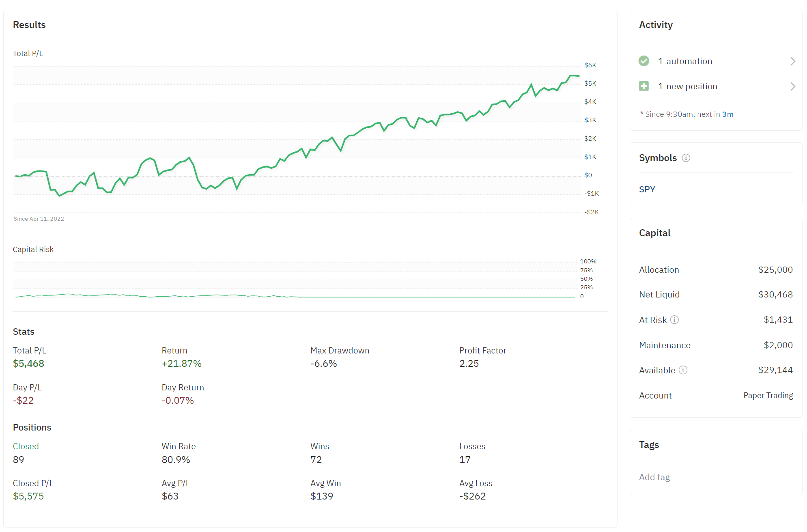
Task: Click the Avg Win value $139
Action: (x=322, y=496)
